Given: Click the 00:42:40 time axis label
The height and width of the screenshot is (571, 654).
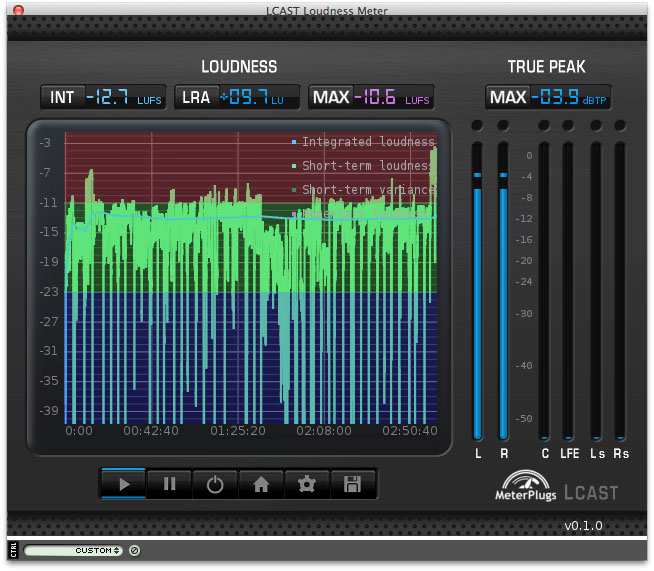Looking at the screenshot, I should point(151,431).
